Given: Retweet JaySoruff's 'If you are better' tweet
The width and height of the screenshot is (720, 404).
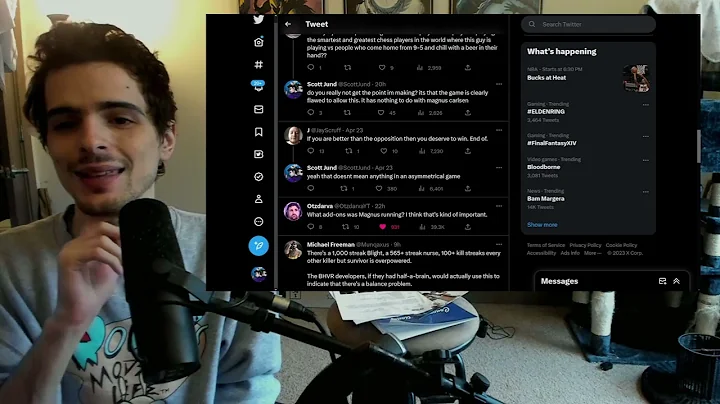Looking at the screenshot, I should 349,151.
